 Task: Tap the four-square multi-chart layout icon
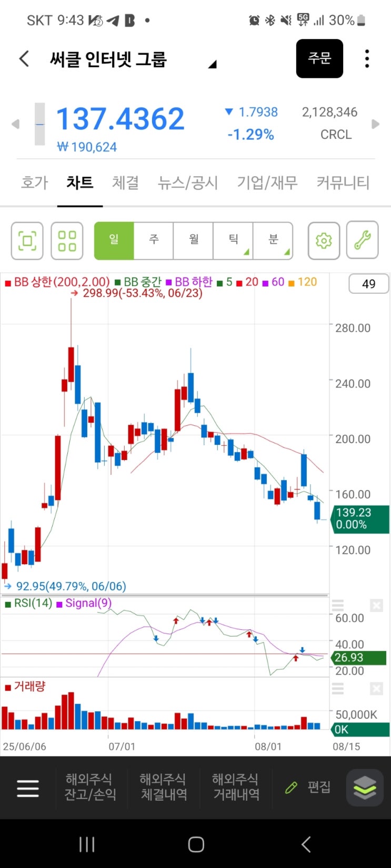67,241
